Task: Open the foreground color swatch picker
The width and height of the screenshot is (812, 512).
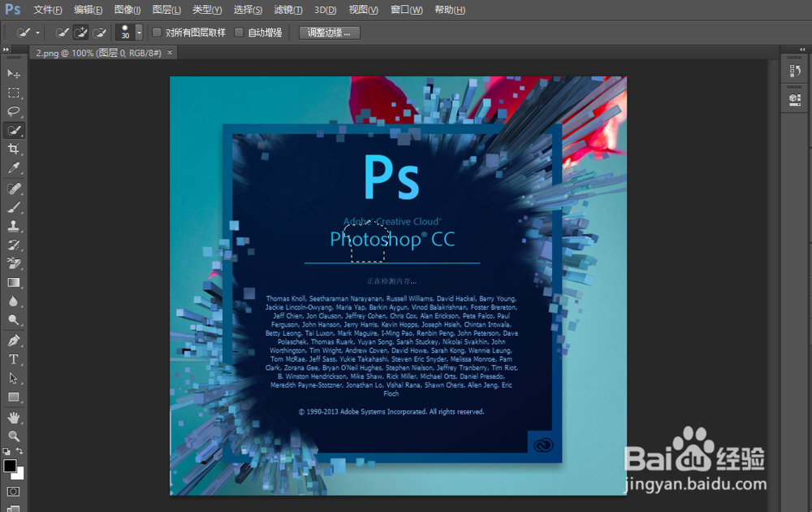Action: 11,465
